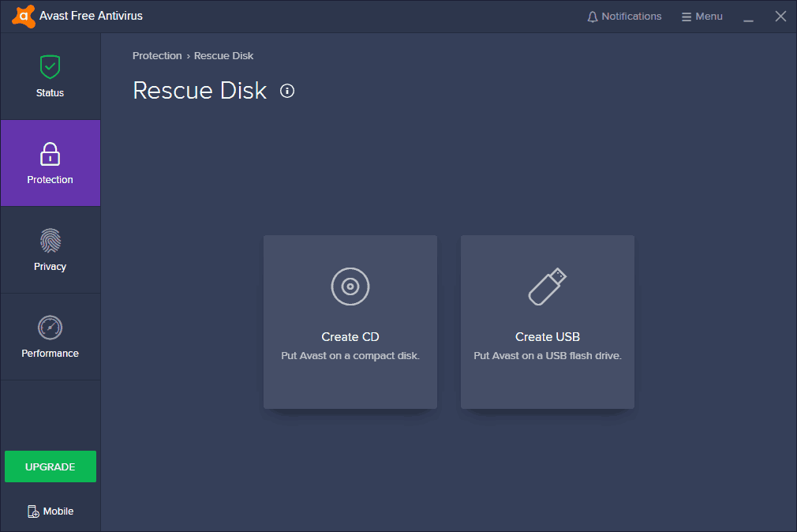Click the Rescue Disk page title
Viewport: 797px width, 532px height.
(x=199, y=90)
